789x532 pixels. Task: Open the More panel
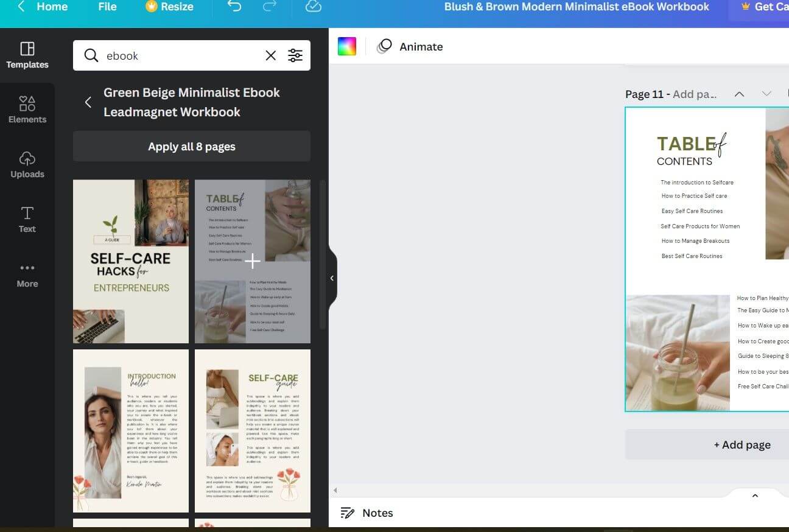[27, 274]
